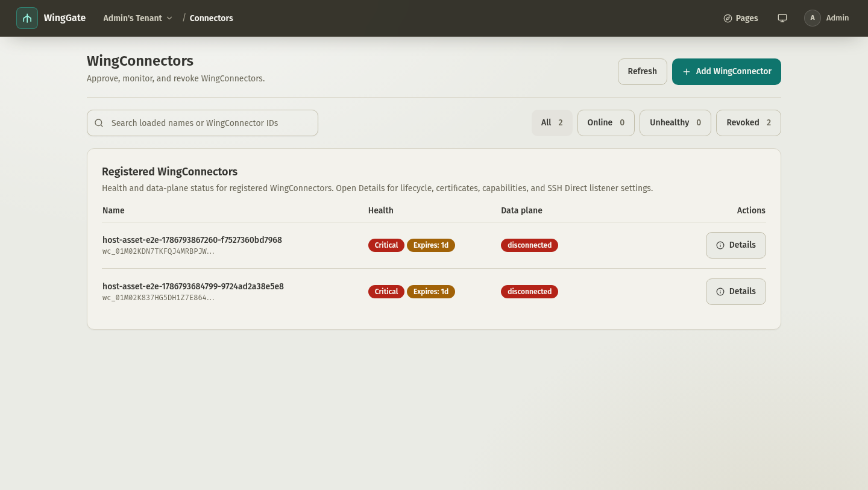The image size is (868, 490).
Task: Click the Registered WingConnectors heading
Action: (x=170, y=172)
